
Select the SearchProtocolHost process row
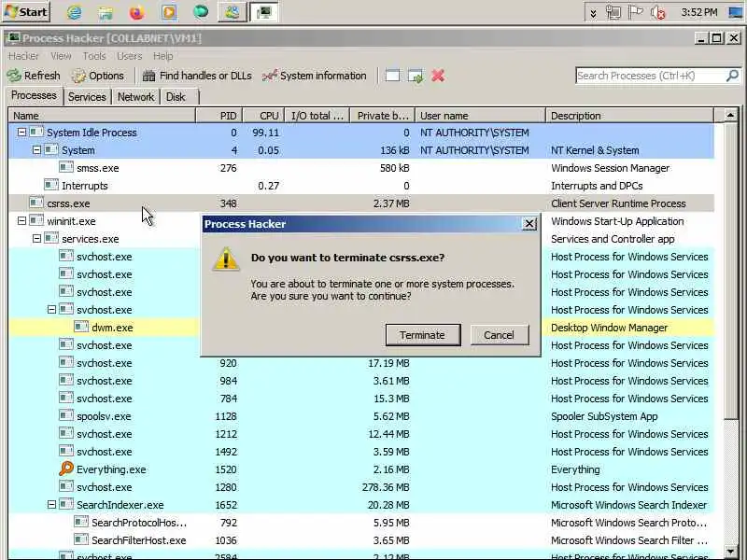[361, 523]
